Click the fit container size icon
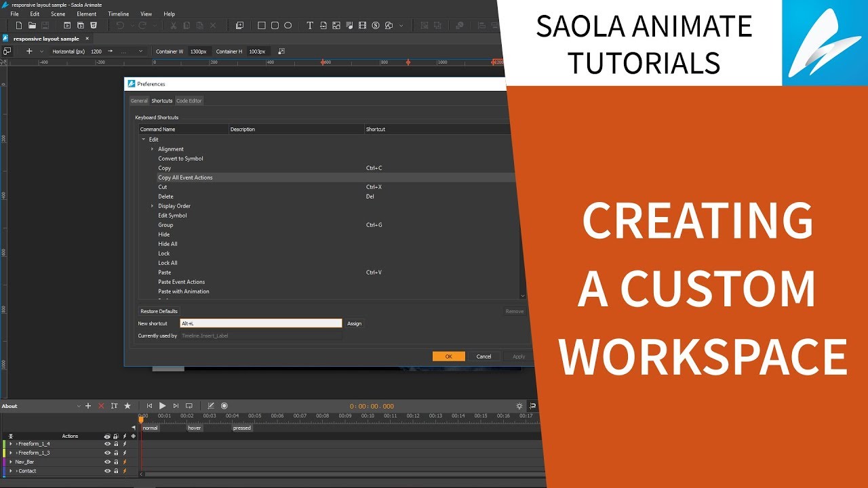The width and height of the screenshot is (868, 488). point(281,52)
